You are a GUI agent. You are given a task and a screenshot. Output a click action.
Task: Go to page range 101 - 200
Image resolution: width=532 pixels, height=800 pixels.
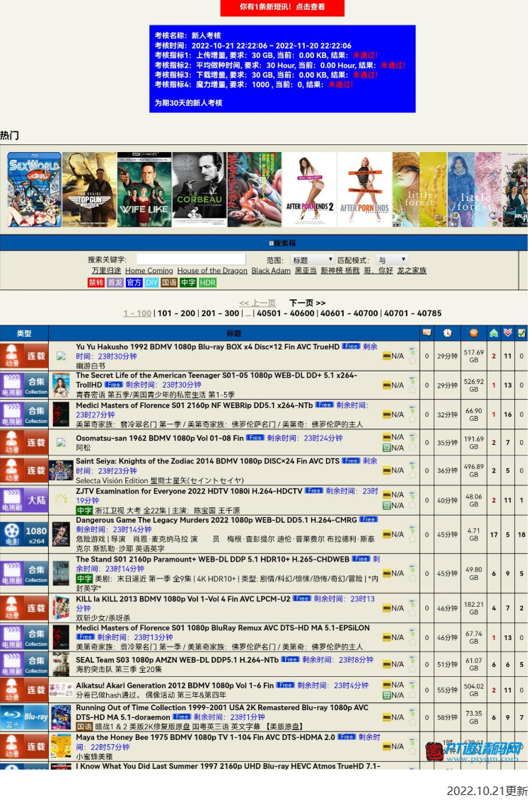click(176, 313)
